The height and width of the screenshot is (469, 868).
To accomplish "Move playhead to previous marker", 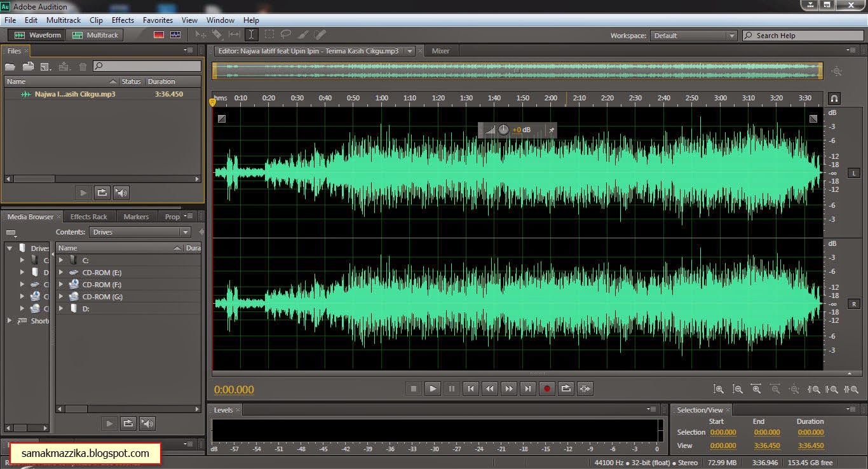I will [471, 388].
